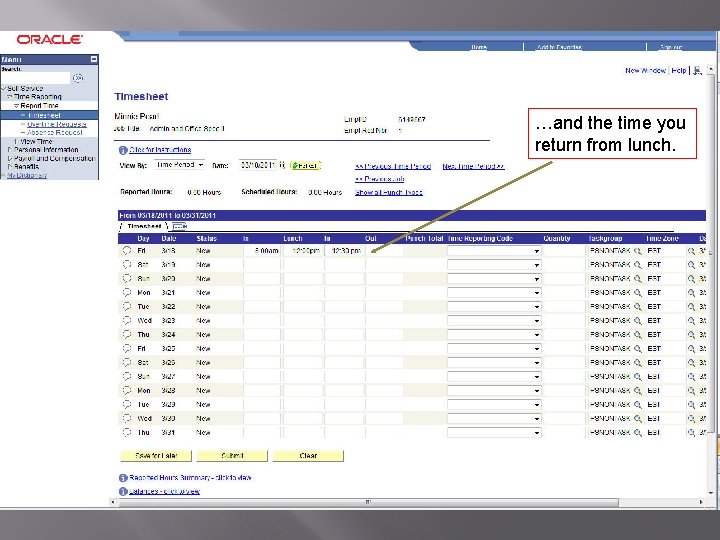Open Time Reporting Code dropdown for Sat 3/19

[494, 265]
